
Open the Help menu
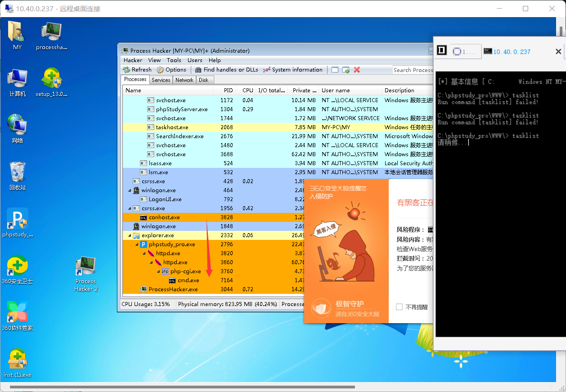[x=215, y=60]
